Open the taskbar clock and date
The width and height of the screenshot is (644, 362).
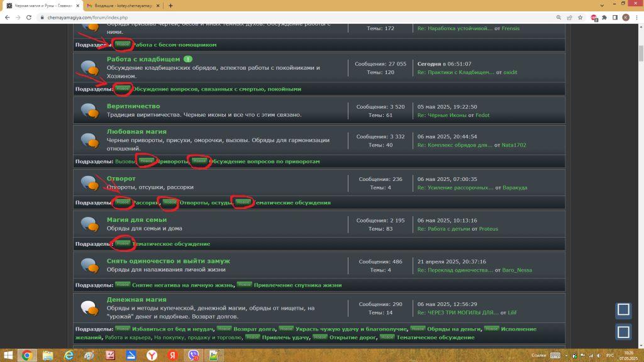628,356
